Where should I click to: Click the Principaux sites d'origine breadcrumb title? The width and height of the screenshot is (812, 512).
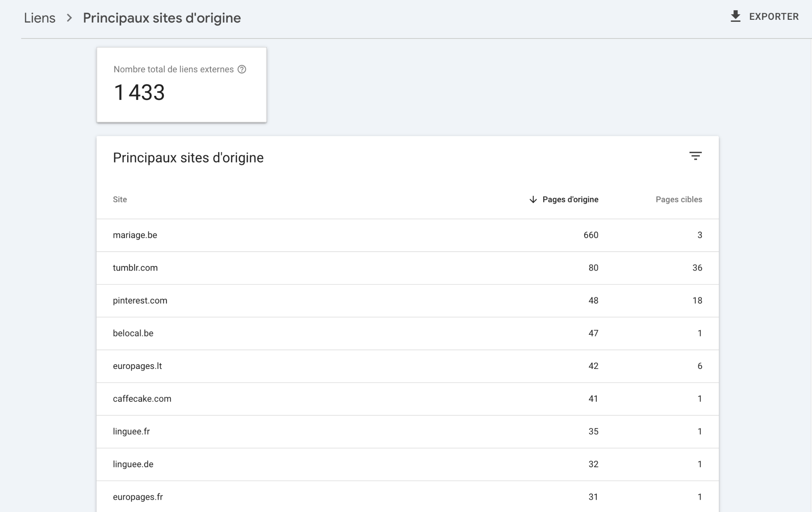[162, 18]
